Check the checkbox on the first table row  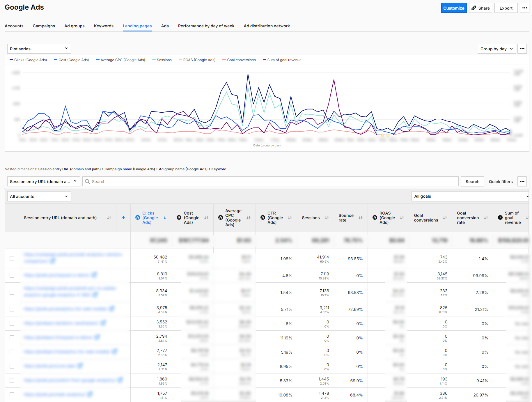12,258
